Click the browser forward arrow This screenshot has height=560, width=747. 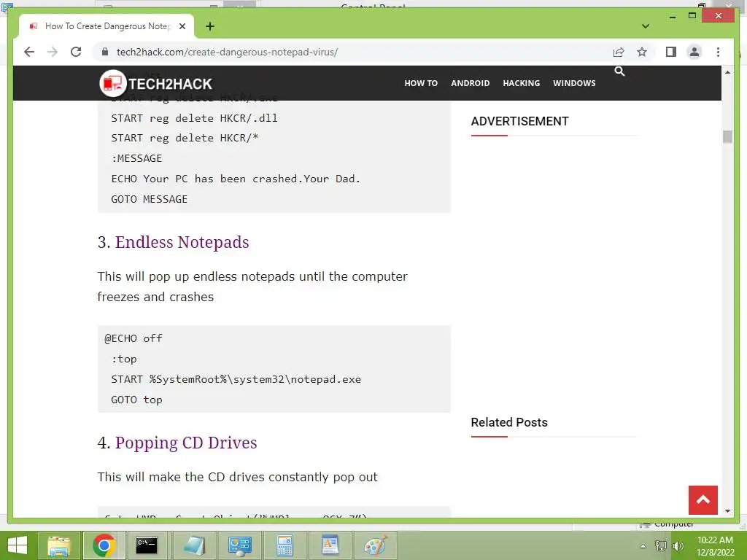click(x=53, y=52)
